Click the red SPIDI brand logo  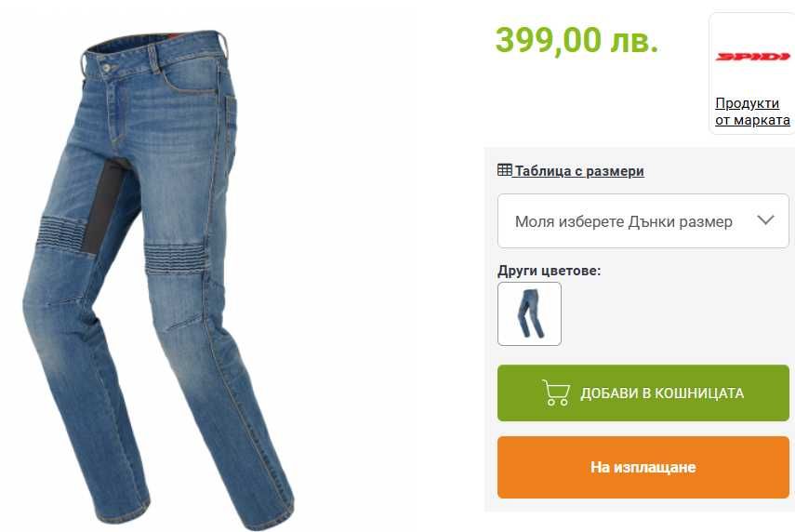[x=752, y=57]
